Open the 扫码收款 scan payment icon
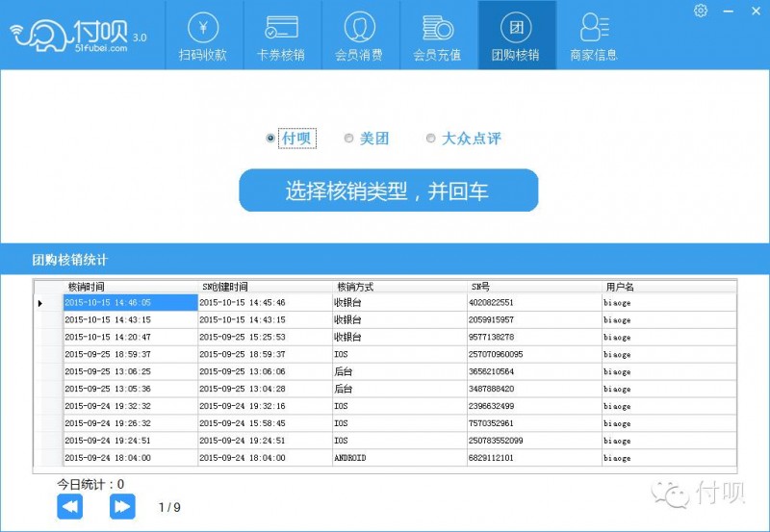Screen dimensions: 770x532 202,36
